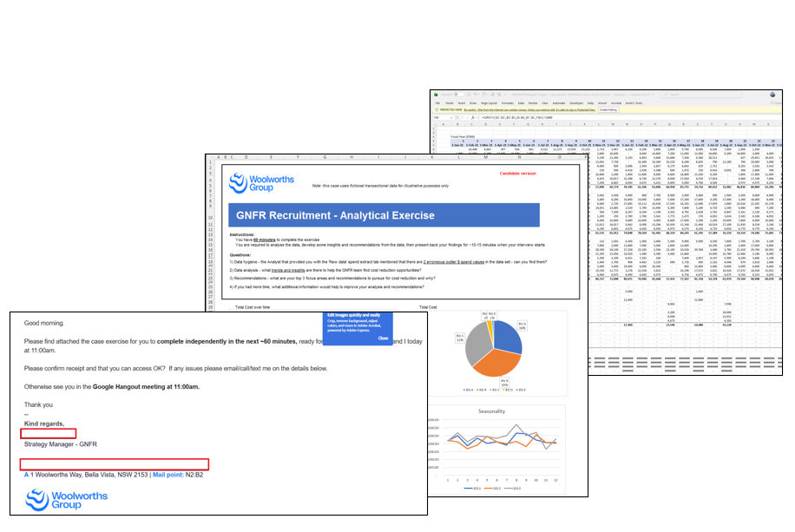Click the Woolworths Group logo in email signature
795x532 pixels.
coord(67,500)
